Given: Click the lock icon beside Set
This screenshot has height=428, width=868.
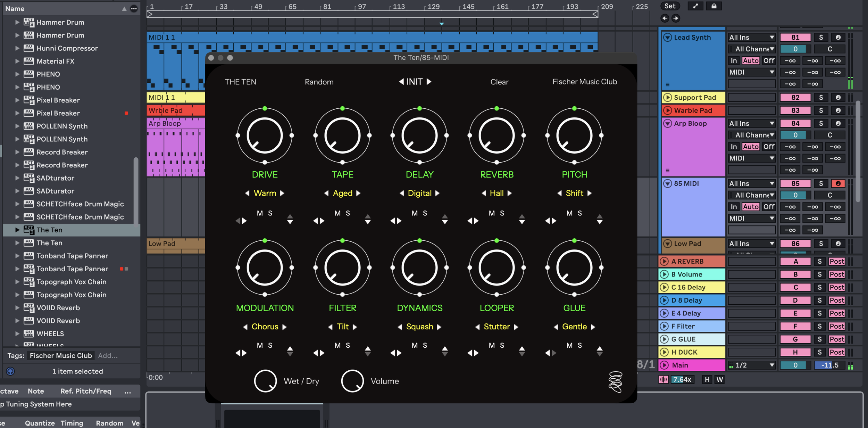Looking at the screenshot, I should point(714,6).
